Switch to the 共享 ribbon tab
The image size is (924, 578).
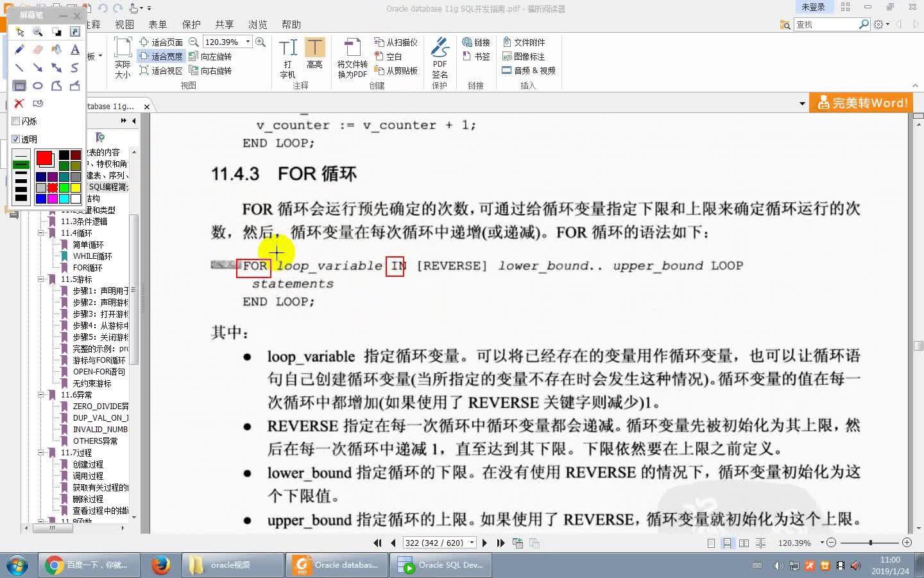point(224,24)
